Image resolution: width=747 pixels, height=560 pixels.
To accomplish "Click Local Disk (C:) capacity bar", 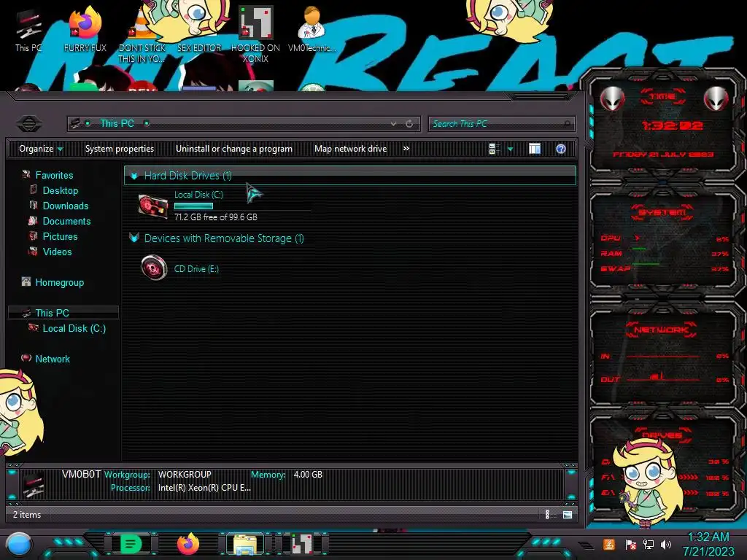I will [x=193, y=206].
